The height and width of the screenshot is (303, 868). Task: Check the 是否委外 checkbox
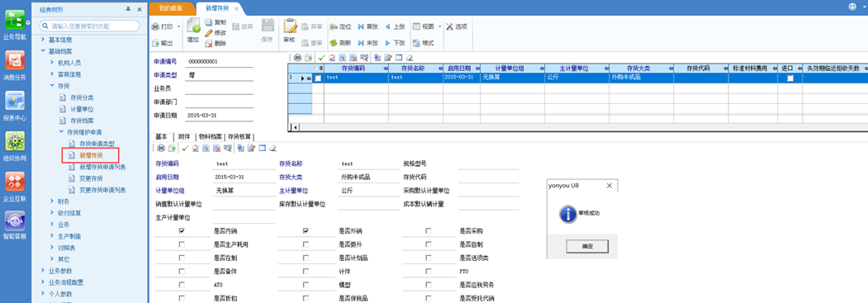pos(306,244)
